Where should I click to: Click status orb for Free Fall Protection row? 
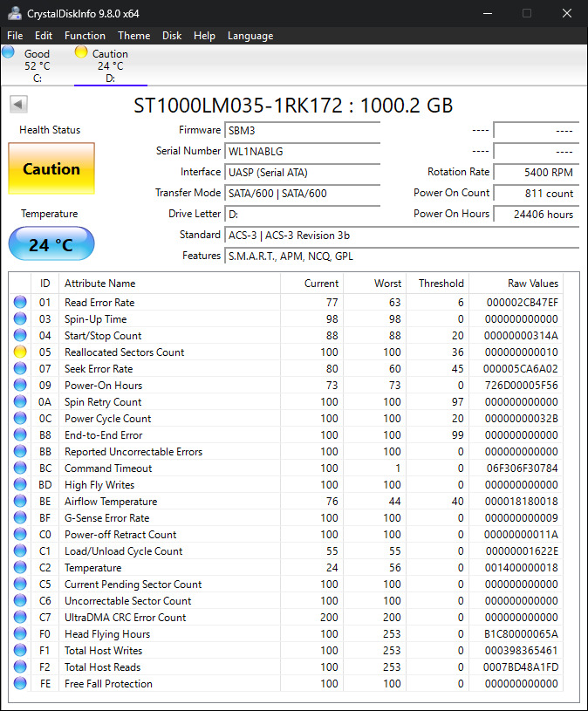20,684
